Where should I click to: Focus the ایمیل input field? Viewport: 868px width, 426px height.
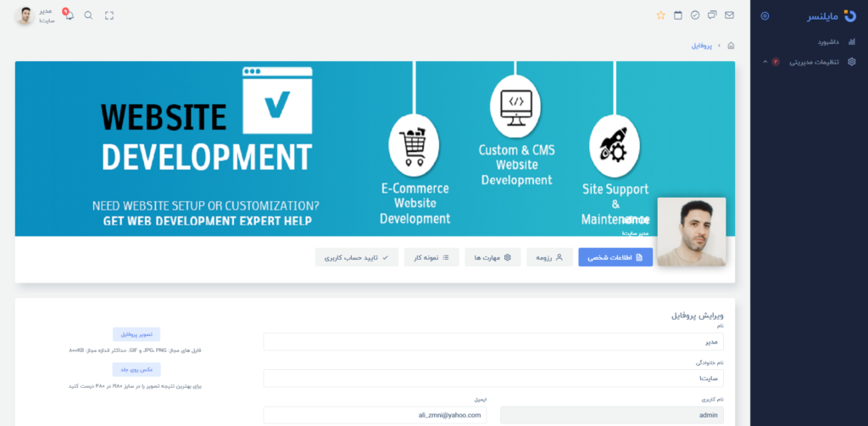click(375, 415)
